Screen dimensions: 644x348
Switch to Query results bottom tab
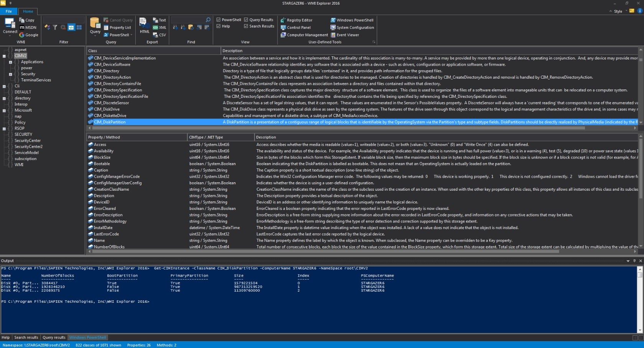(54, 338)
